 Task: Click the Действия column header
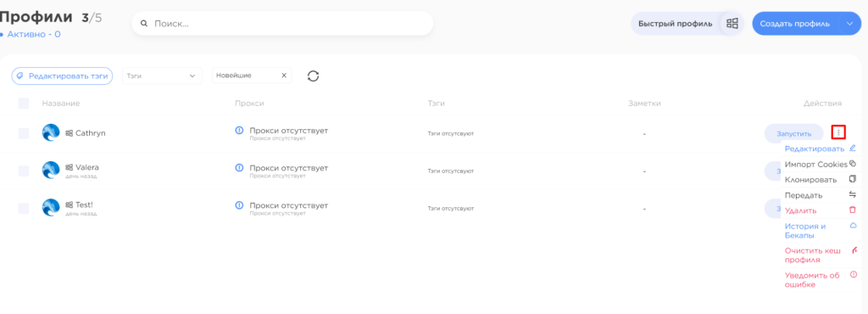[822, 104]
